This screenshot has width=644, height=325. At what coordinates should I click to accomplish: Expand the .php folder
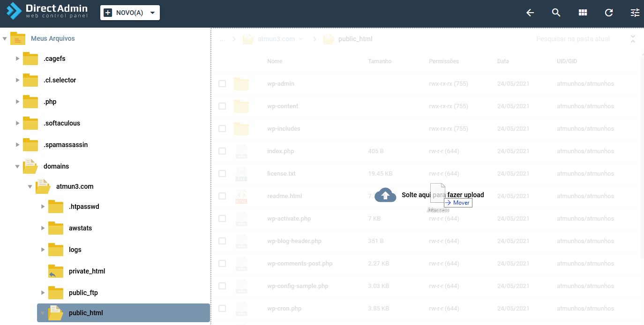17,102
